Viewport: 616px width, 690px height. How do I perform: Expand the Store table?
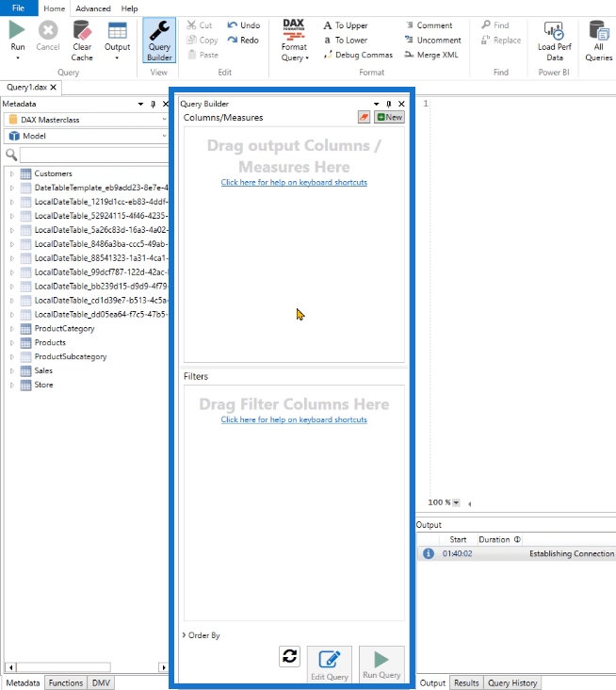(x=12, y=385)
